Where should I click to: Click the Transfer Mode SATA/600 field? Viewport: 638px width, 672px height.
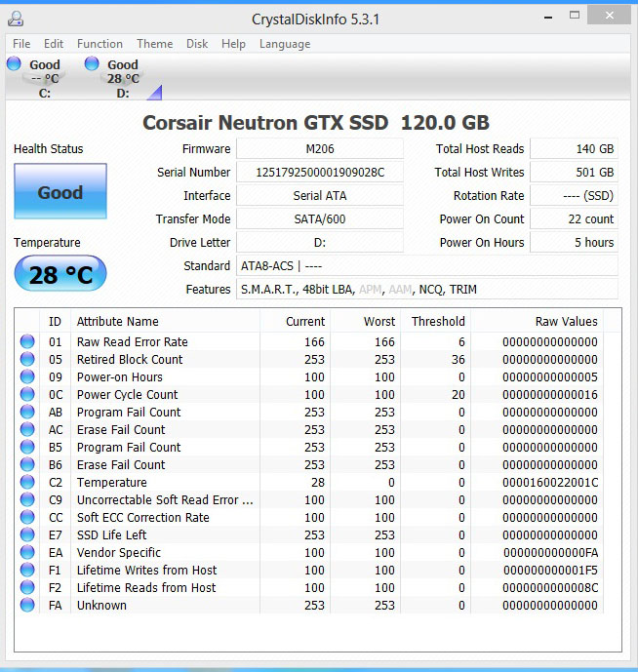320,219
